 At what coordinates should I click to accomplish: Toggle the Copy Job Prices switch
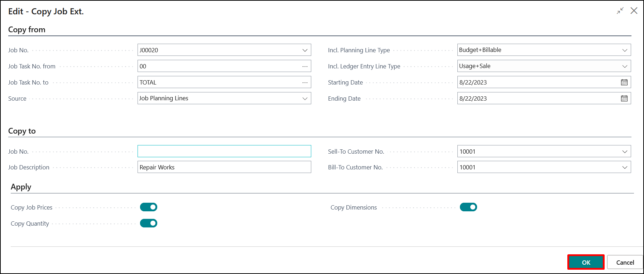click(x=149, y=207)
